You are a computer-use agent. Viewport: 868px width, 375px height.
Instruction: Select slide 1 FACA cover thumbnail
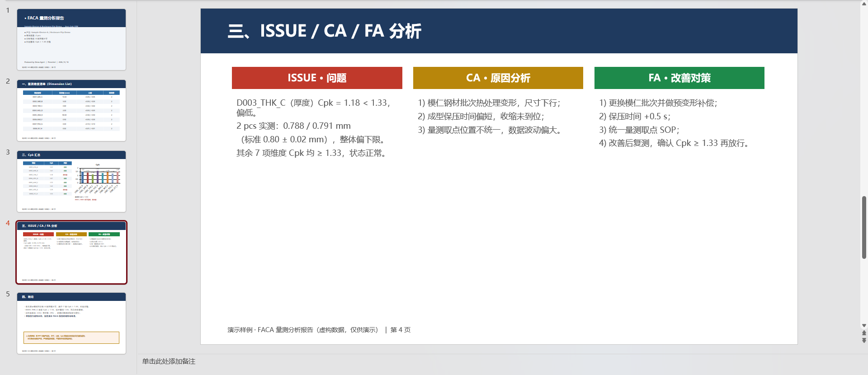[x=71, y=39]
